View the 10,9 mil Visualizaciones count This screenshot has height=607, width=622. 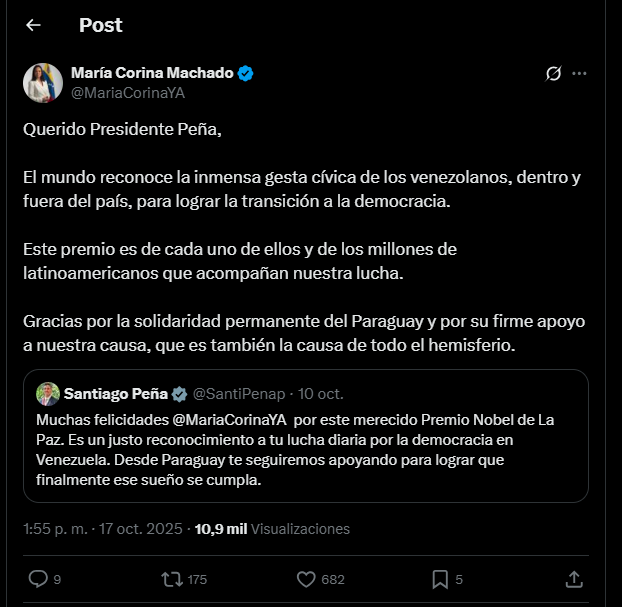[x=273, y=529]
